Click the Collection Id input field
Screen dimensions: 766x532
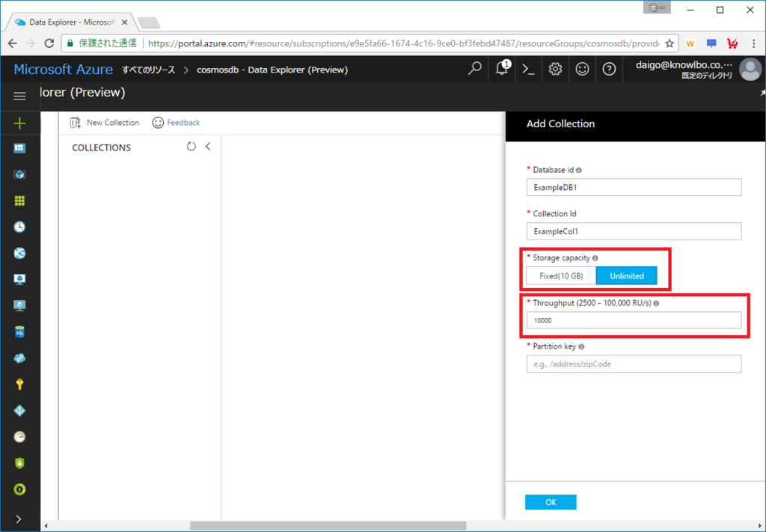coord(634,231)
